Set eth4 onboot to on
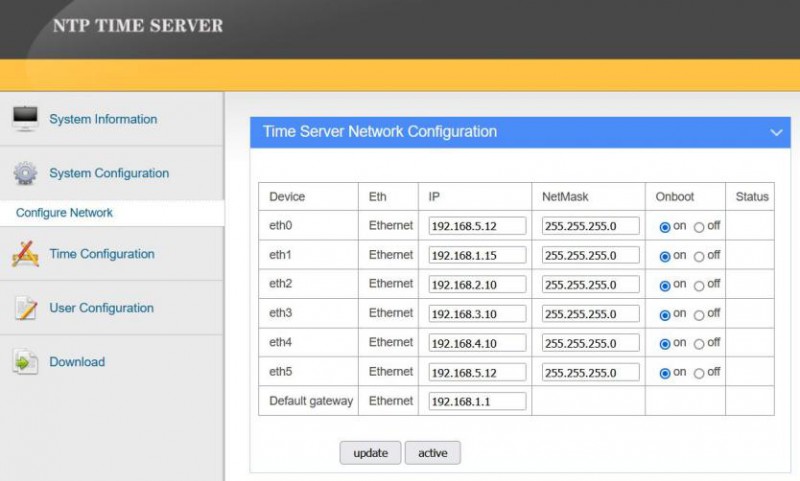Screen dimensions: 800x481 664,344
